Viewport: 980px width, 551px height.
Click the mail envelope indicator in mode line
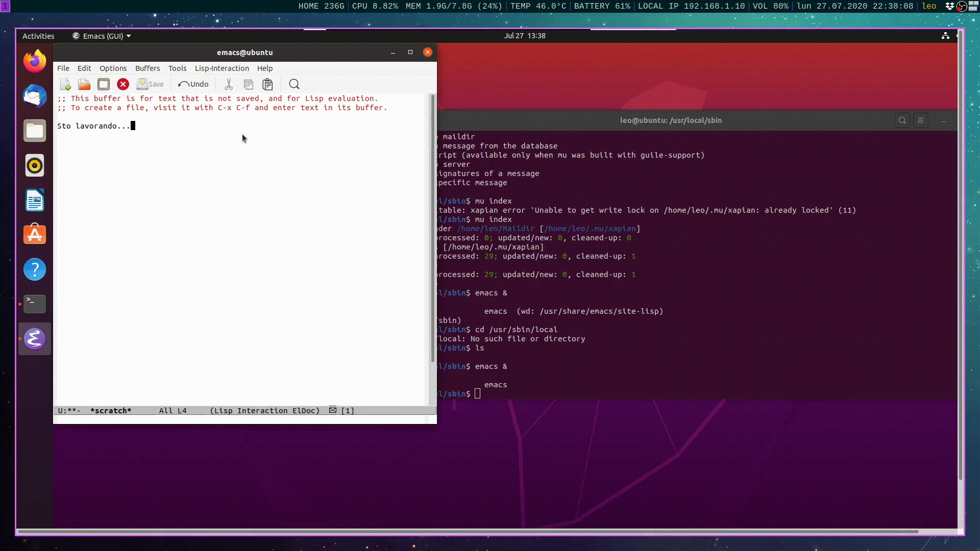click(x=333, y=410)
